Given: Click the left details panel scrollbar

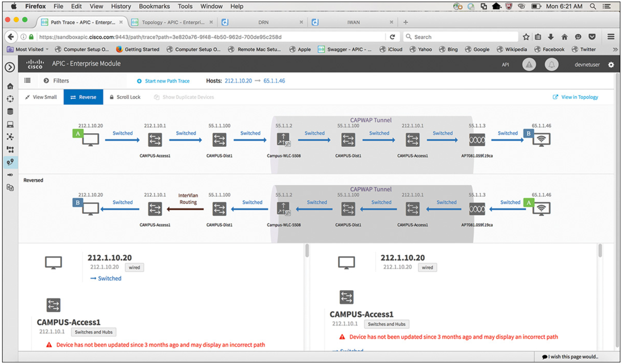Looking at the screenshot, I should pyautogui.click(x=307, y=251).
